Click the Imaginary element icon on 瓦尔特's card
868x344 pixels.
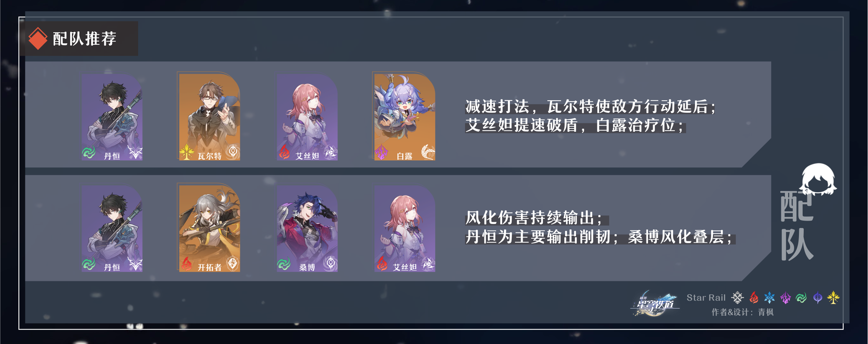click(x=187, y=152)
